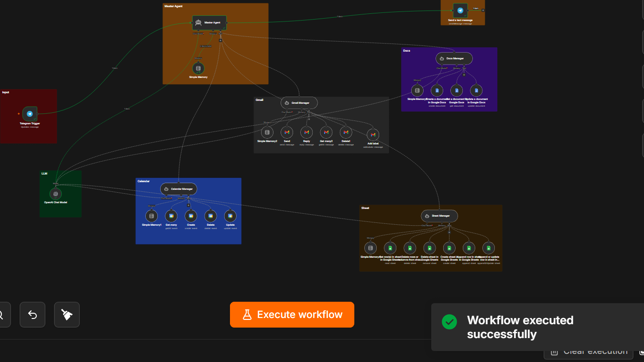Select the Append or update row node
Viewport: 644px width, 362px height.
pyautogui.click(x=488, y=248)
